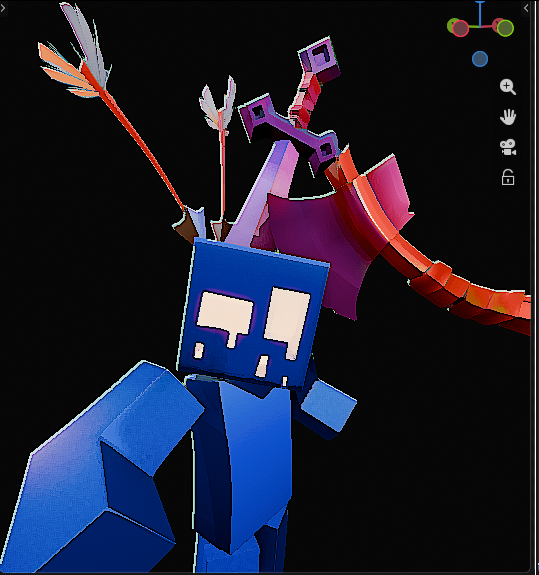
Task: Expand the toolbar with the top-left arrow
Action: pyautogui.click(x=3, y=8)
